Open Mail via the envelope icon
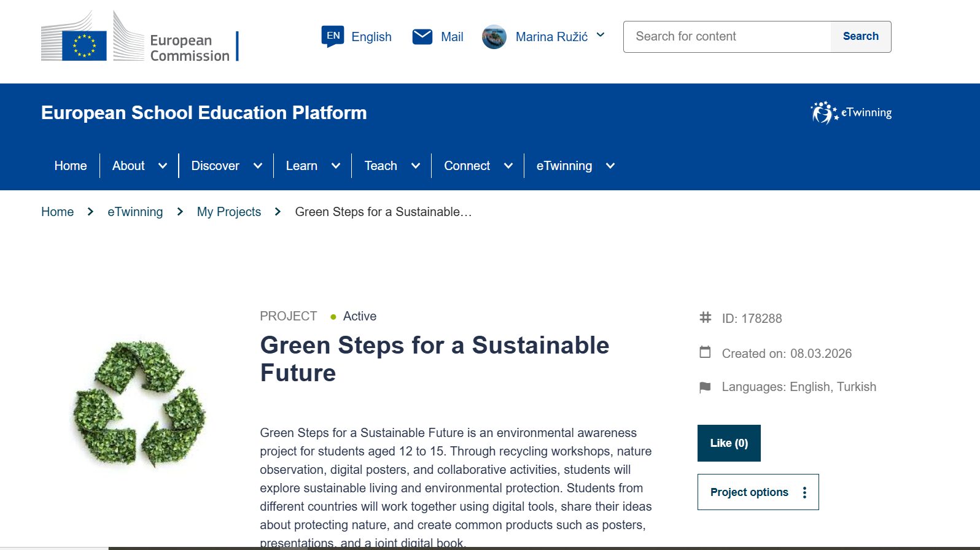This screenshot has height=550, width=980. point(422,37)
